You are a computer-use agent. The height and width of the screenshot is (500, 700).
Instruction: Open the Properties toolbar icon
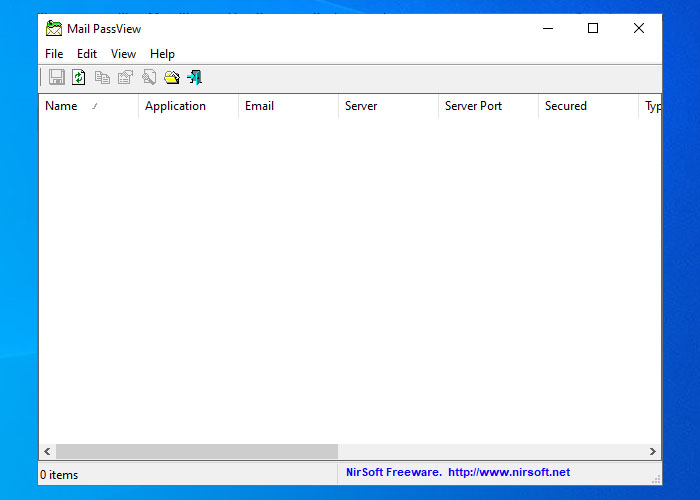click(125, 78)
